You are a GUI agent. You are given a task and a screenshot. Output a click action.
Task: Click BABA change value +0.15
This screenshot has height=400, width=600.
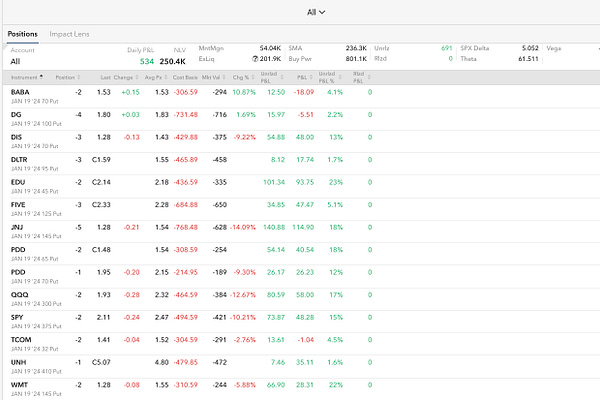[x=130, y=92]
